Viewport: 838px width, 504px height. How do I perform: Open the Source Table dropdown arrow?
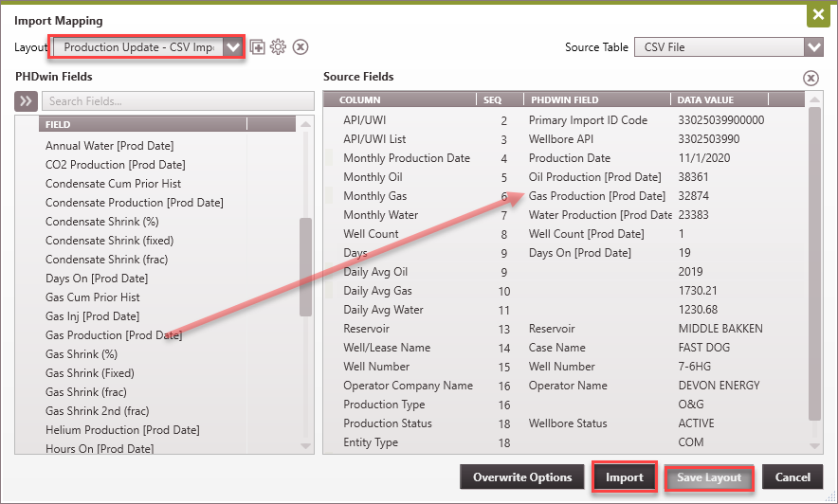813,47
